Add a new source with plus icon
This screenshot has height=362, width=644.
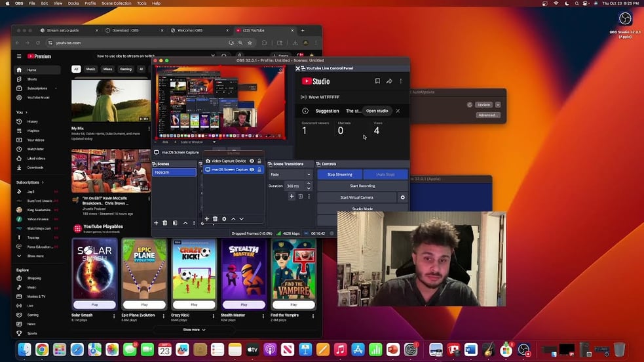pyautogui.click(x=207, y=219)
